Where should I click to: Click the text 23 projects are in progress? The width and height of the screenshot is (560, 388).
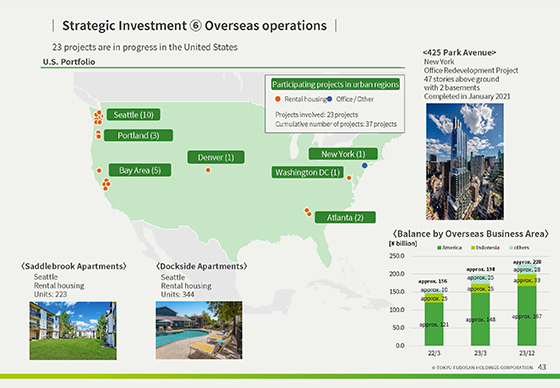tap(145, 47)
